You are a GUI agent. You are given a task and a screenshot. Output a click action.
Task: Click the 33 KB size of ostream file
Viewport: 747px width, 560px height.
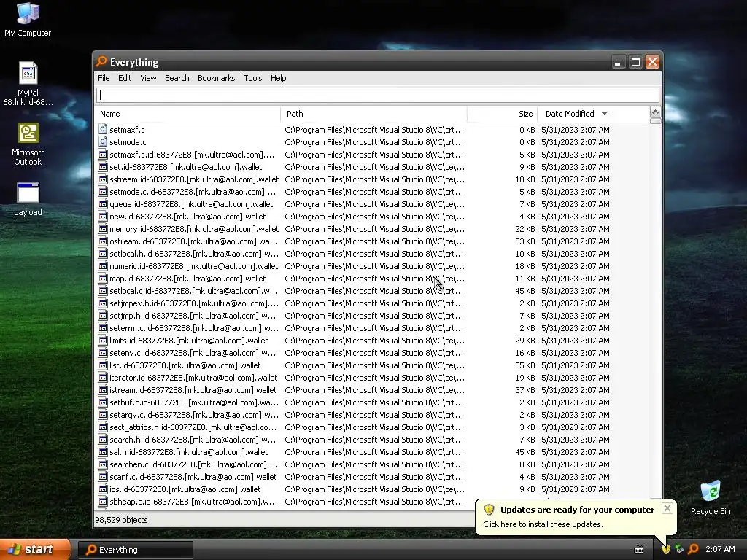tap(525, 241)
